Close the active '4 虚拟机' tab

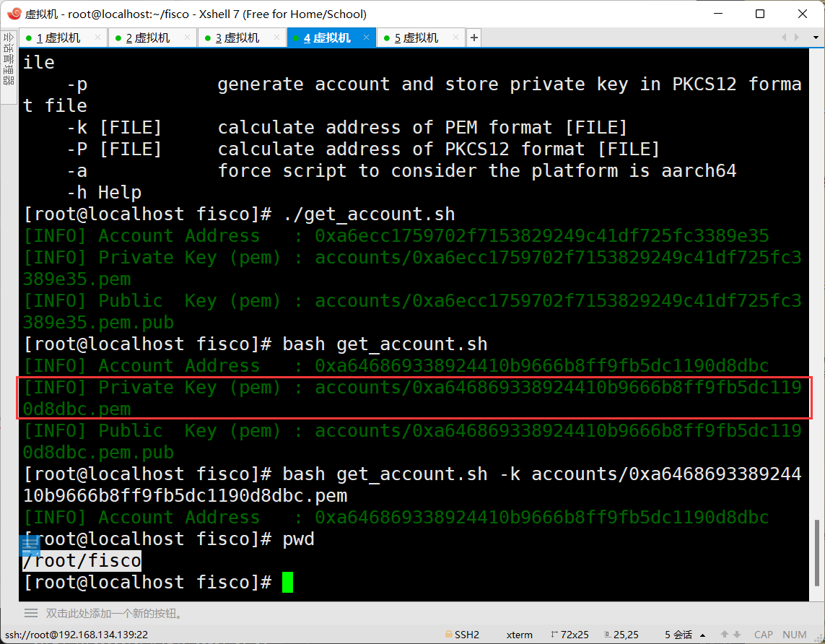[366, 38]
